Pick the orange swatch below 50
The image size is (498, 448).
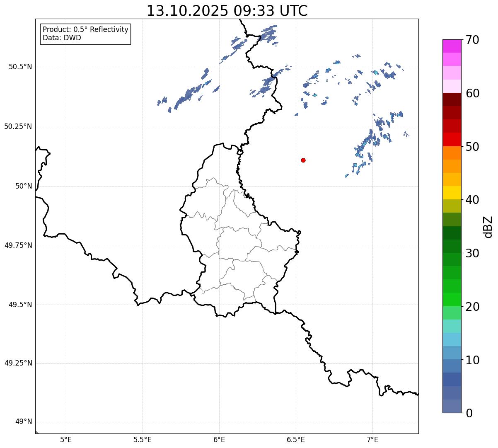pos(452,153)
